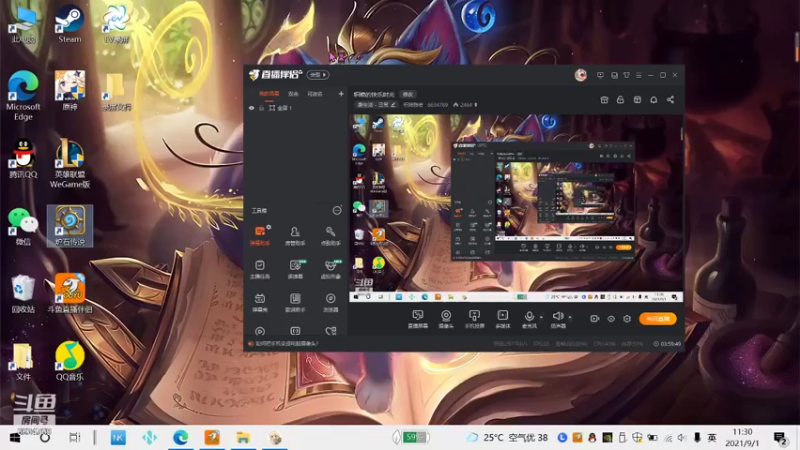Open the Douyu streaming companion desktop shortcut
800x450 pixels.
click(x=70, y=293)
